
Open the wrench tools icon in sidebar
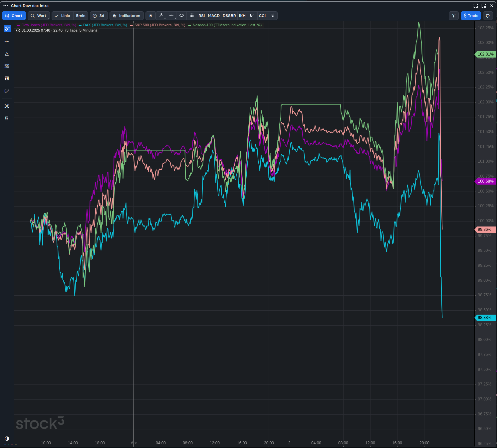[7, 106]
